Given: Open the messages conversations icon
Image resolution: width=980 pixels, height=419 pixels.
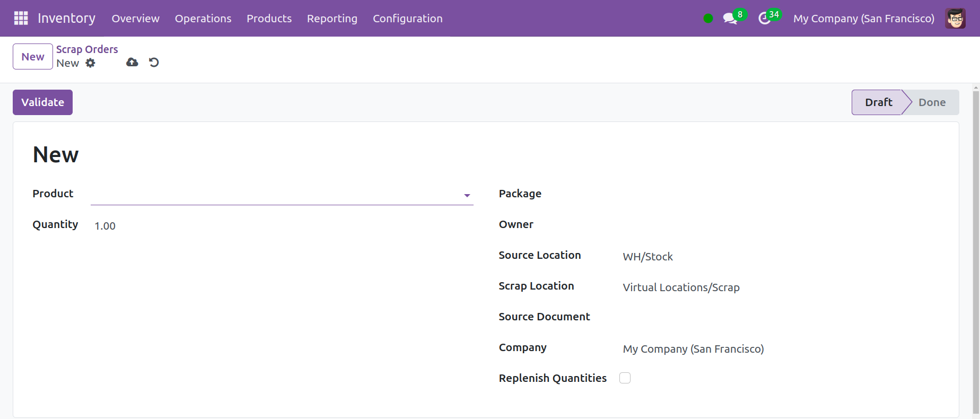Looking at the screenshot, I should 730,19.
